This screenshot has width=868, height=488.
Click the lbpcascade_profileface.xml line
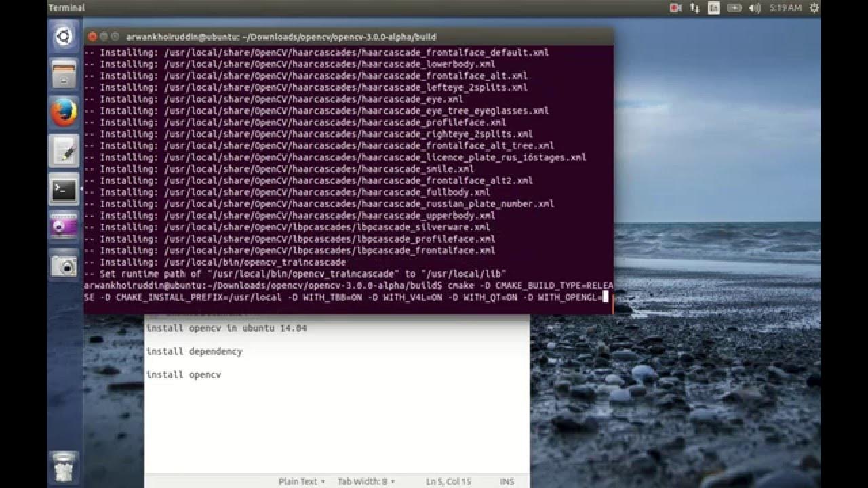[x=290, y=239]
